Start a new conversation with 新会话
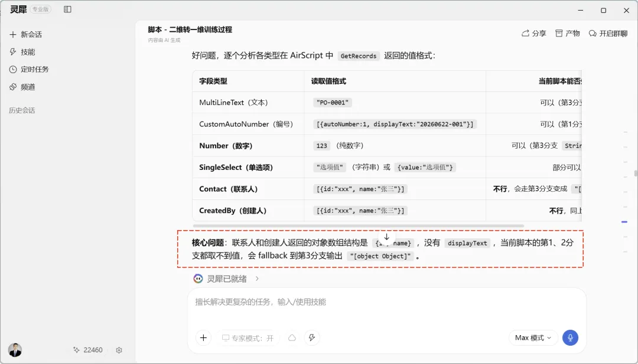638x364 pixels. [25, 35]
